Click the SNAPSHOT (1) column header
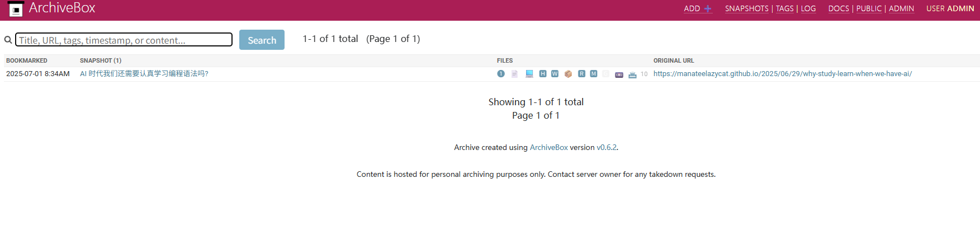Screen dimensions: 980x225 [101, 60]
